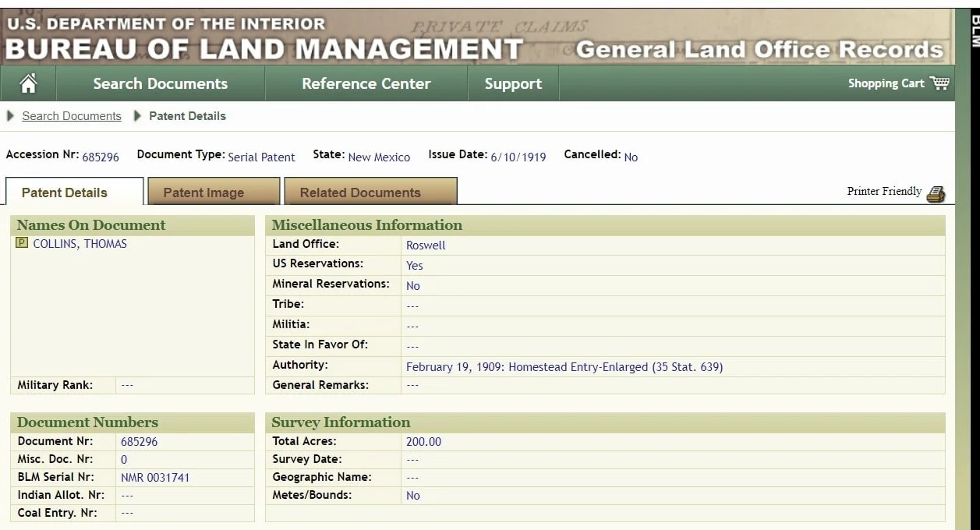Select the Document Nr value 685296

(x=139, y=442)
